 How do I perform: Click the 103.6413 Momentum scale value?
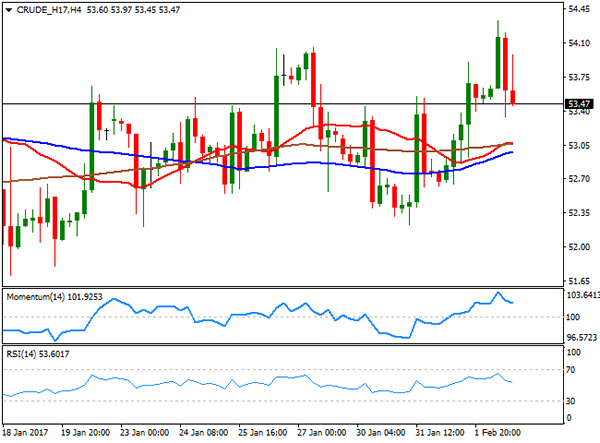click(582, 295)
